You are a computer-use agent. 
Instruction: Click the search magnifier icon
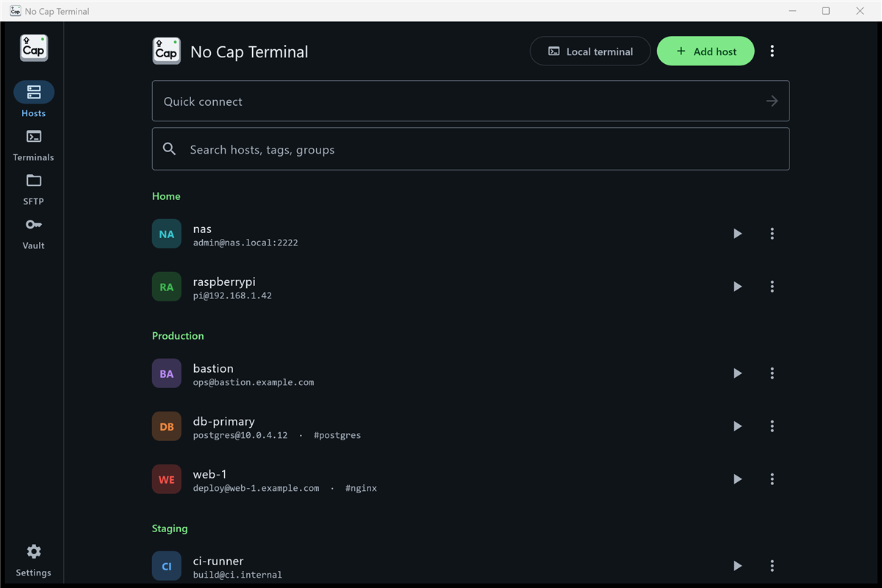(x=169, y=149)
